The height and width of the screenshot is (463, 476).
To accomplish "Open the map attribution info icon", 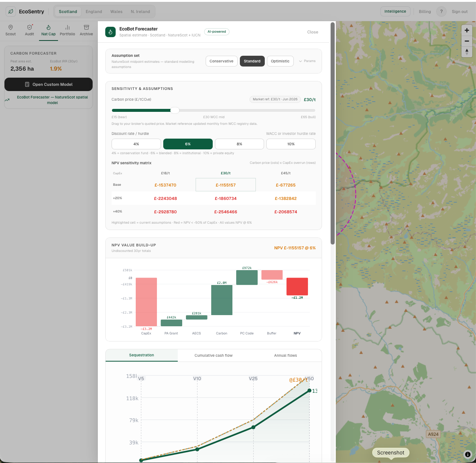I will (x=468, y=454).
